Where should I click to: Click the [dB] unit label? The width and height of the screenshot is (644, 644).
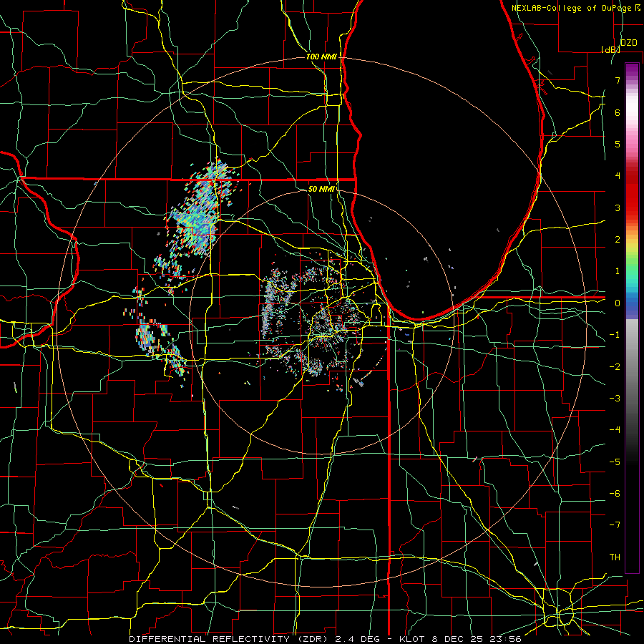(x=610, y=49)
